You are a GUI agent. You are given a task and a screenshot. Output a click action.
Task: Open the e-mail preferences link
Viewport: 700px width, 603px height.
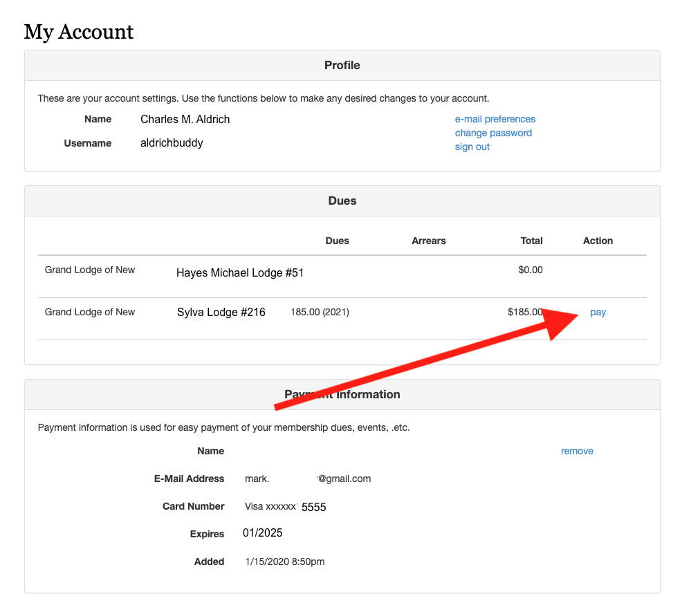pyautogui.click(x=495, y=119)
